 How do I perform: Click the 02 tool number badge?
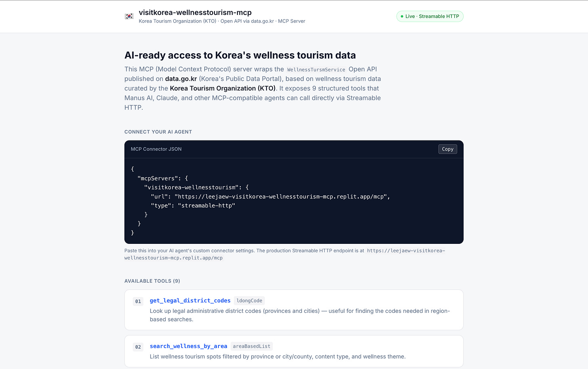[138, 347]
